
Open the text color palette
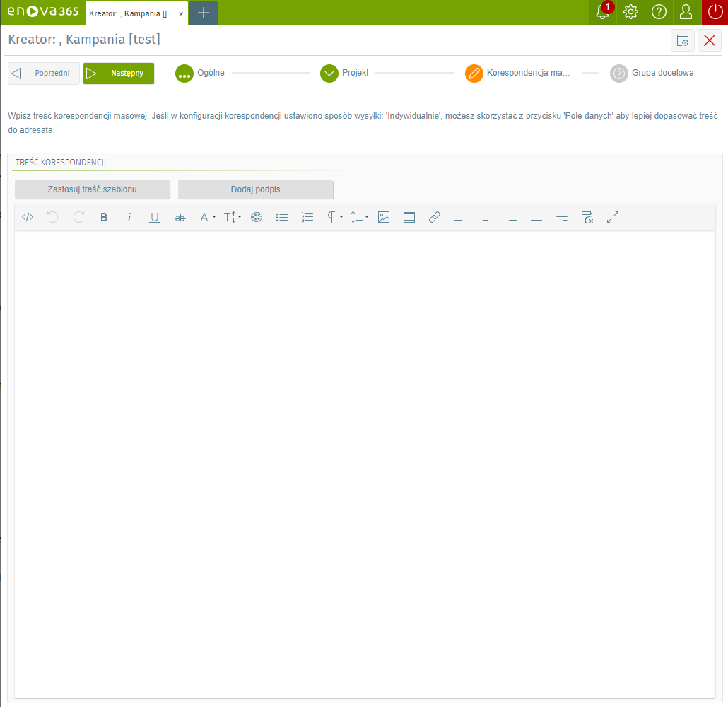tap(257, 218)
